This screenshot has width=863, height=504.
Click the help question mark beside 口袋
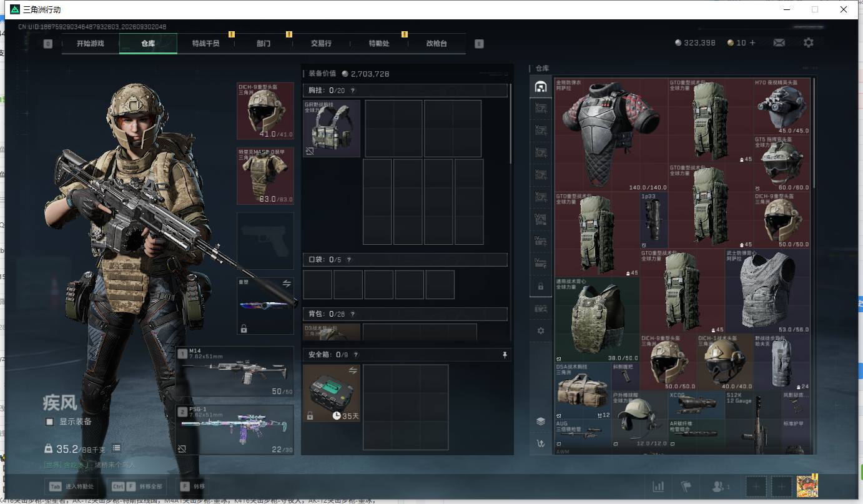[349, 260]
